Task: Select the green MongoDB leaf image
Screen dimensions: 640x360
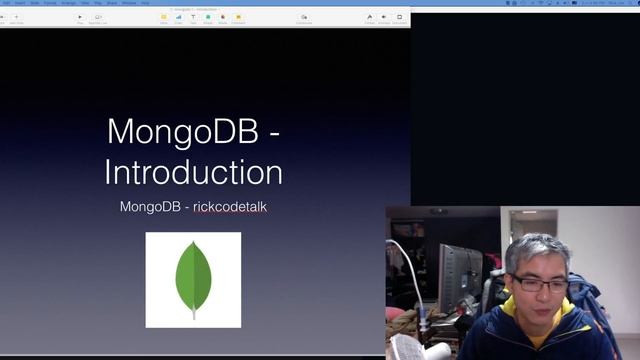Action: pyautogui.click(x=193, y=280)
